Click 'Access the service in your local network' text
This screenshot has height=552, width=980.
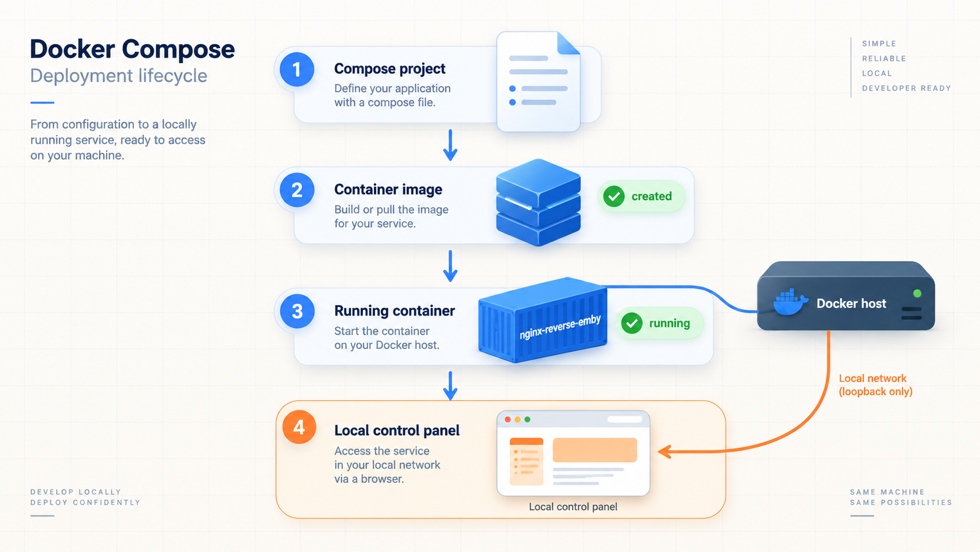pyautogui.click(x=387, y=465)
